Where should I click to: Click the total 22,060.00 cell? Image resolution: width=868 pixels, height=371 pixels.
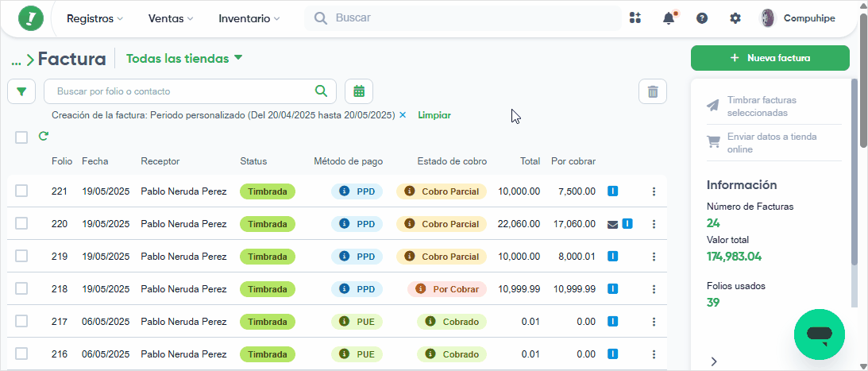point(519,224)
